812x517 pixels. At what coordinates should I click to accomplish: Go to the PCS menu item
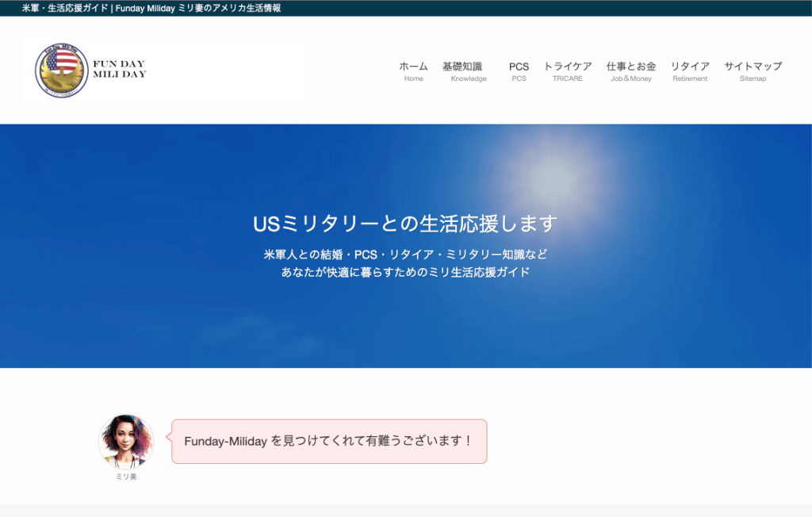(x=519, y=71)
